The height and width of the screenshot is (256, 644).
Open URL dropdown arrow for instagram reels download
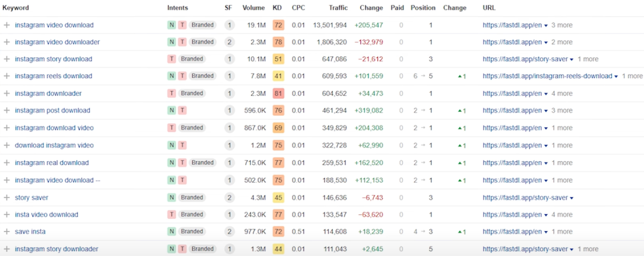tap(615, 76)
